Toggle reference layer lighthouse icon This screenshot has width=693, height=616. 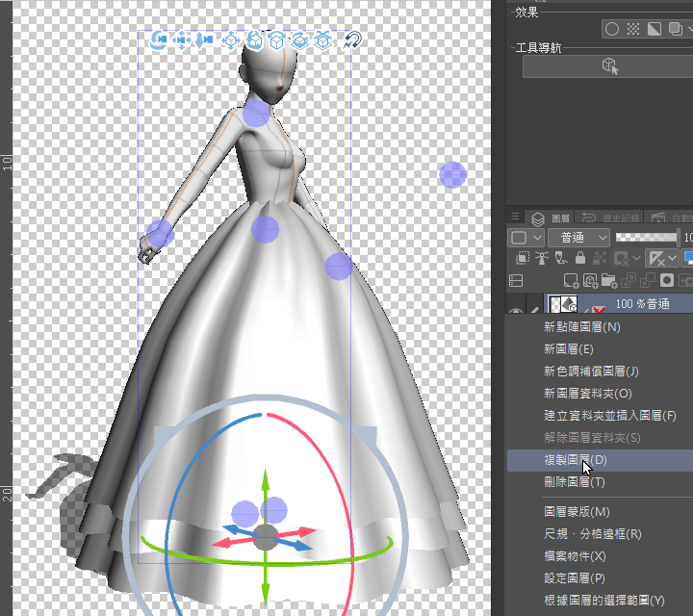541,258
